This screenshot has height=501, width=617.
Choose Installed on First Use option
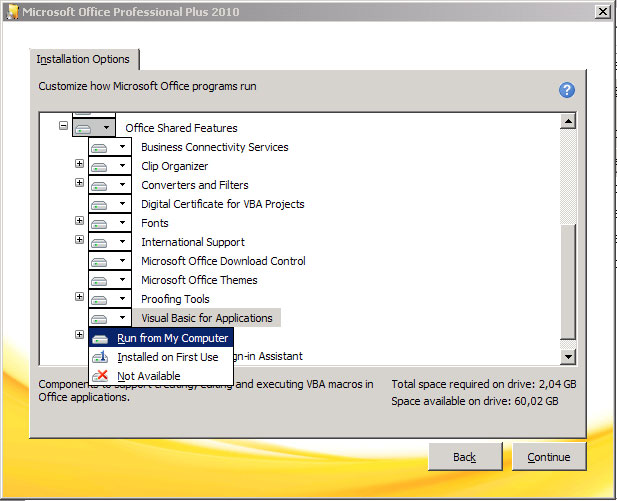pyautogui.click(x=161, y=357)
